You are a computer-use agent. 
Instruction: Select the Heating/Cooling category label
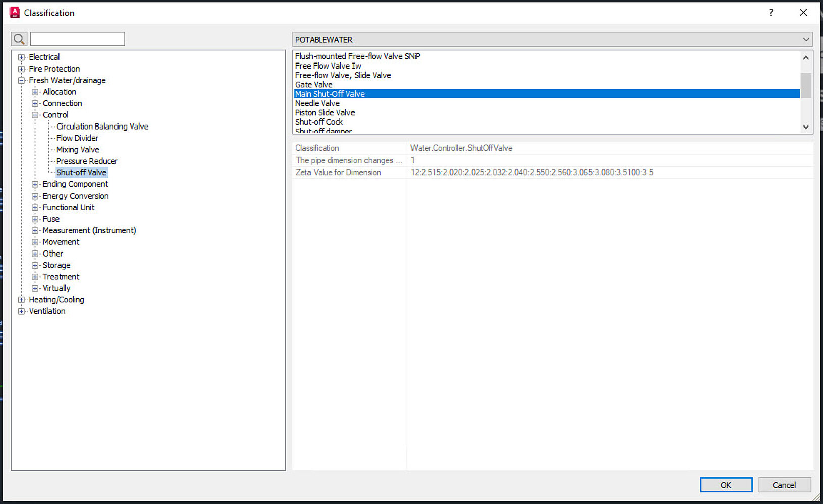coord(56,300)
